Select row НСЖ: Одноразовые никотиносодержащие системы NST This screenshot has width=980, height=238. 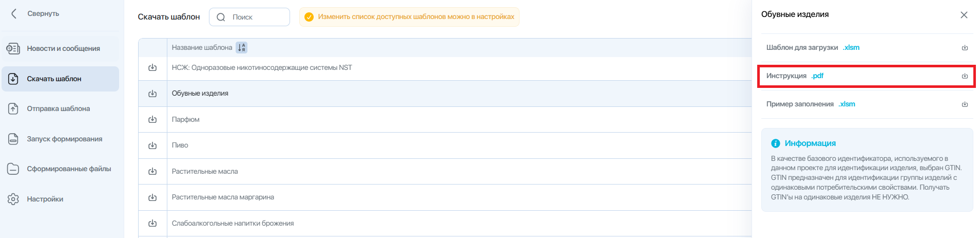445,68
